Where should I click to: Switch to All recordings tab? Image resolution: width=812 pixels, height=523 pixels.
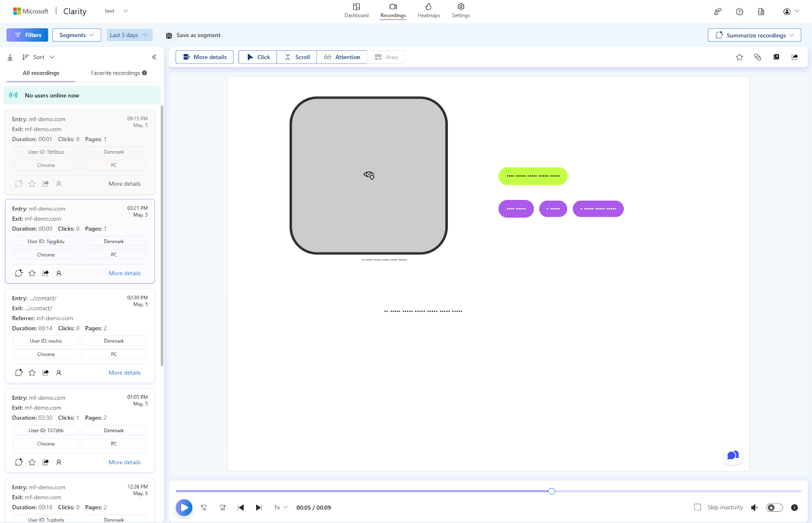[x=41, y=73]
